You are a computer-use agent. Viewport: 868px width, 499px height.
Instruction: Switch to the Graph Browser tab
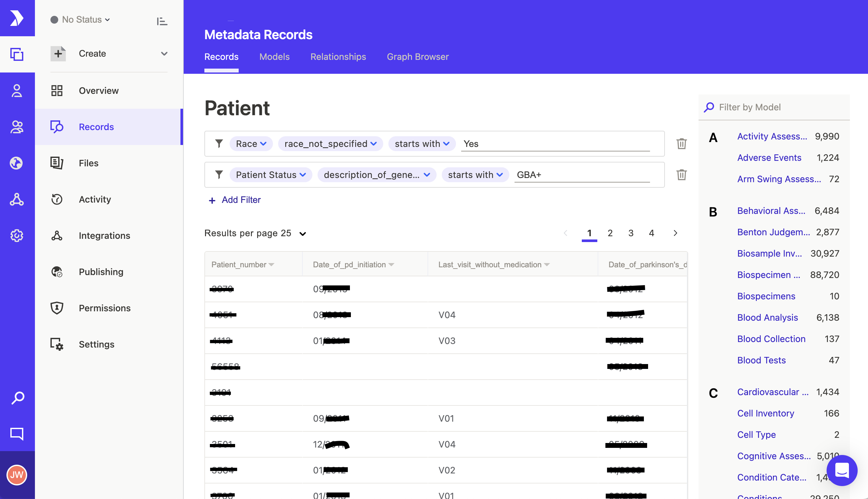point(418,57)
